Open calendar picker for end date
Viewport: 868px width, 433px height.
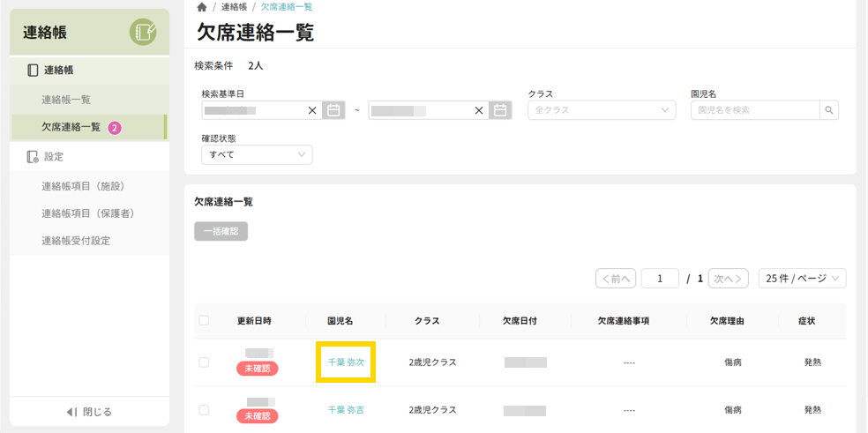point(500,110)
